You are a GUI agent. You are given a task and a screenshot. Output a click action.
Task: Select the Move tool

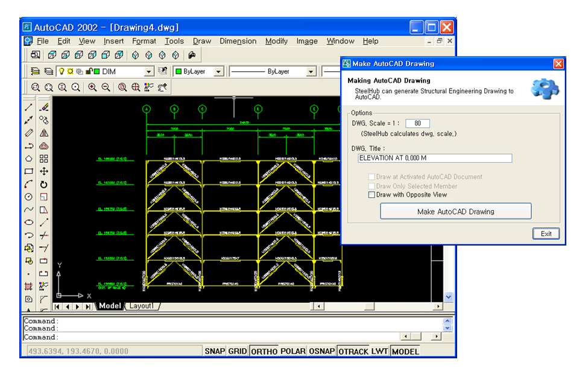point(44,171)
